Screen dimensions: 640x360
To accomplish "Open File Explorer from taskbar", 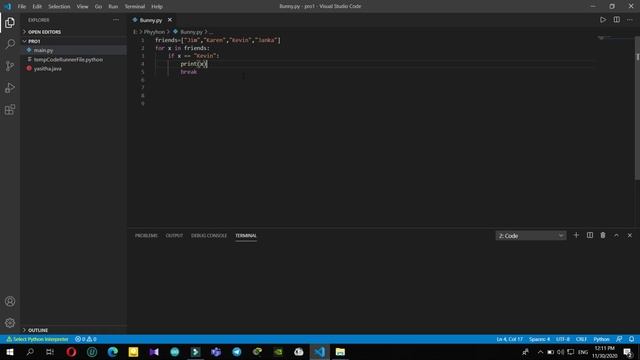I will [340, 352].
